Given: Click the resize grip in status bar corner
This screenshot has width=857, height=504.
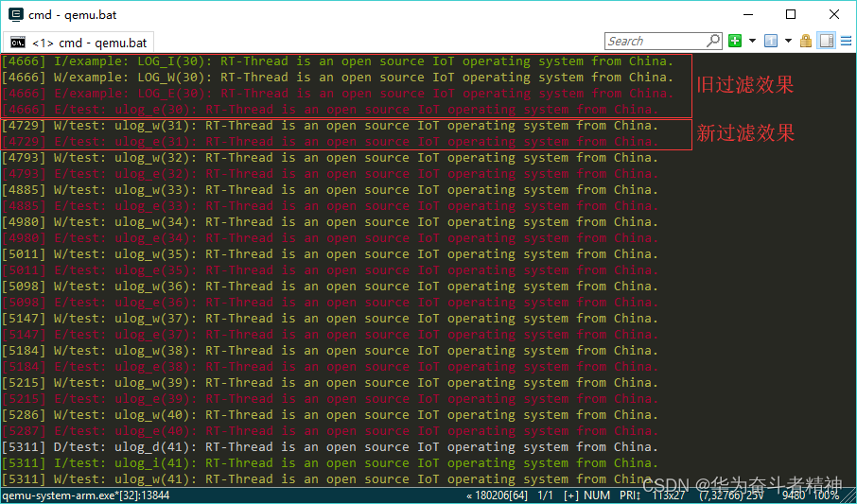Looking at the screenshot, I should tap(849, 496).
